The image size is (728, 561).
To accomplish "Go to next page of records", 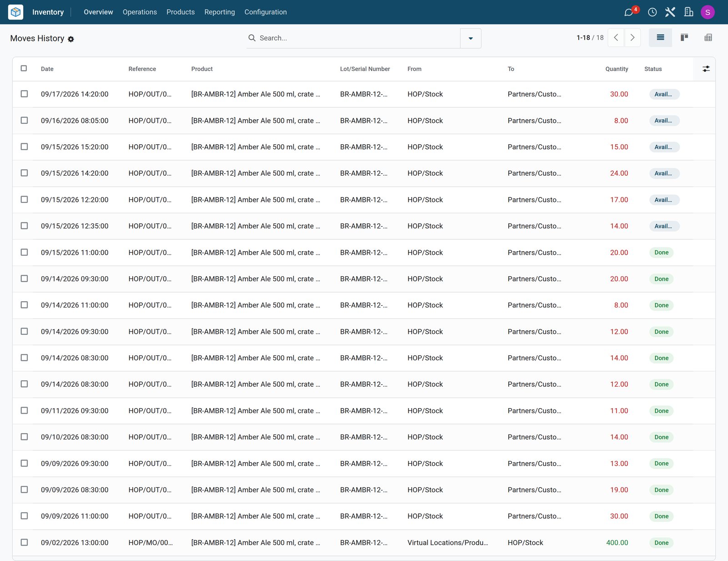I will [632, 38].
